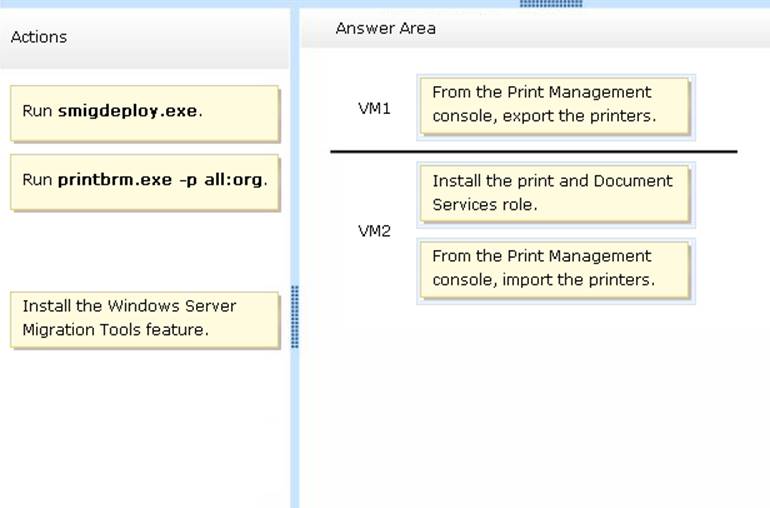Click the VM2 label
The image size is (770, 508).
[374, 231]
